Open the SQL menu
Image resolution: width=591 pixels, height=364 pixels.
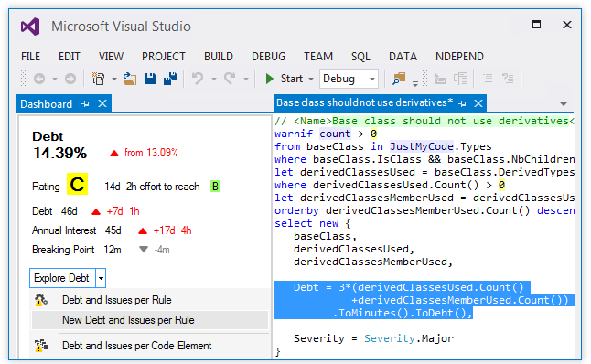(x=360, y=57)
